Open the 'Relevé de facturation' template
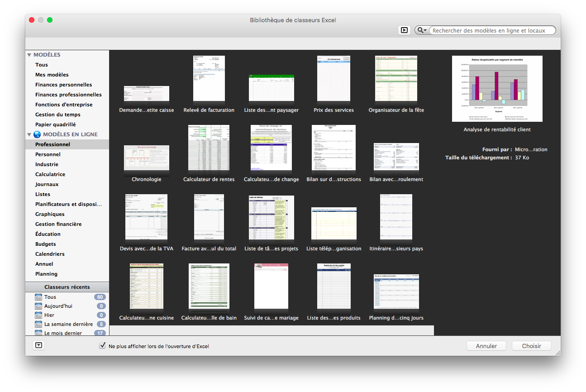586x392 pixels. coord(209,78)
